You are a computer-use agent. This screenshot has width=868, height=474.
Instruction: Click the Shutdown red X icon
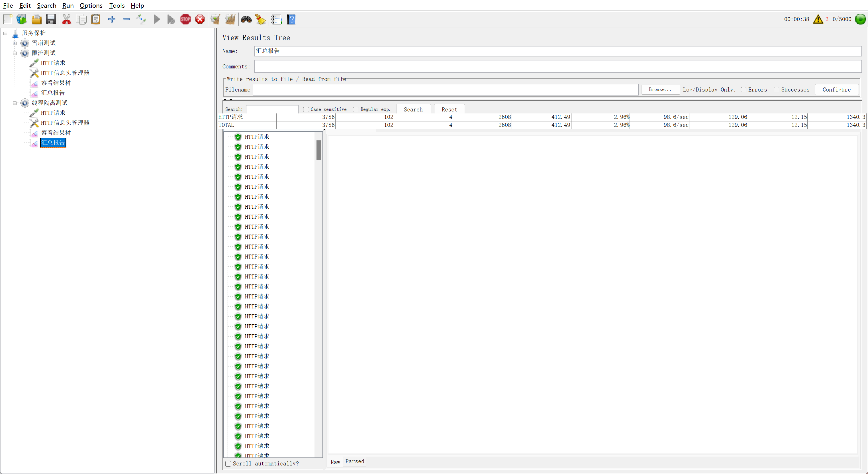coord(200,19)
